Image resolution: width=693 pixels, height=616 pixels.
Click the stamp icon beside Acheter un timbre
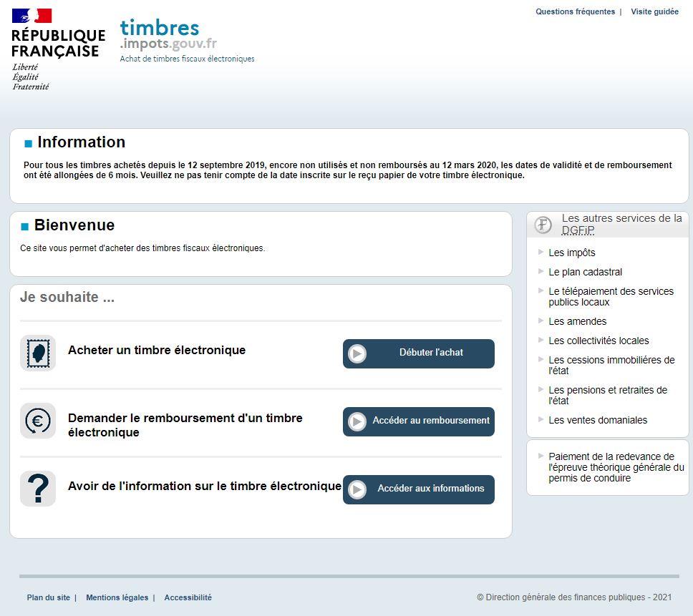[x=38, y=353]
